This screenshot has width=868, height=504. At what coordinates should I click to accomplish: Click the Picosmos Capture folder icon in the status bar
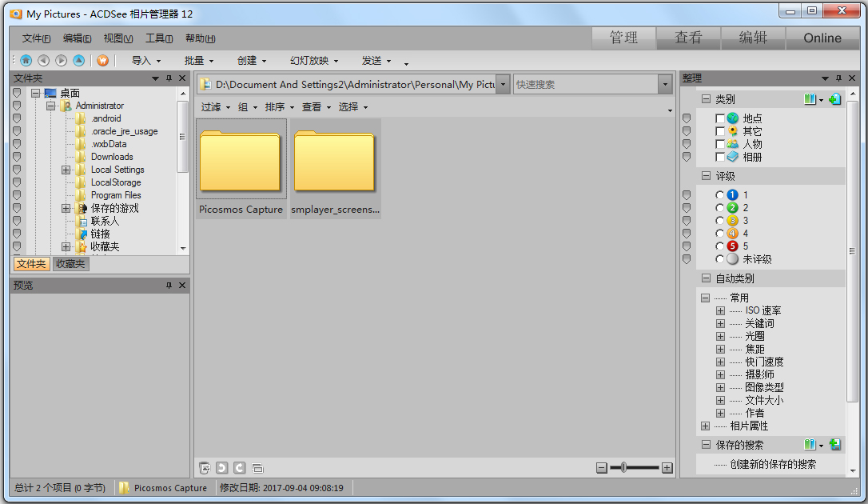pos(124,488)
